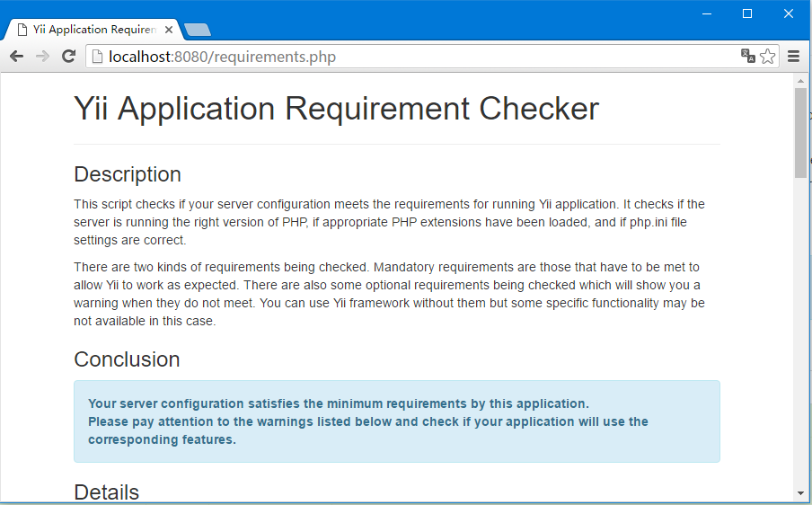Close the Yii Application Requirement tab

point(168,30)
